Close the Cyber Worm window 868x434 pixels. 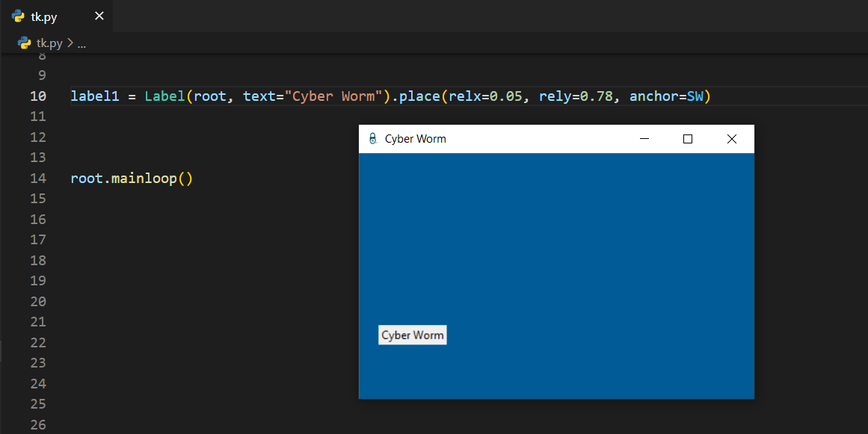point(732,139)
